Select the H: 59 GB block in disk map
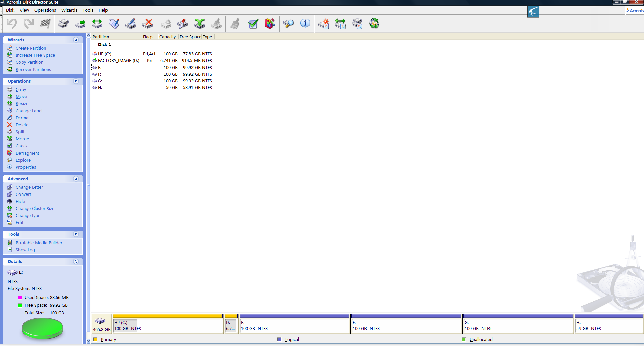The height and width of the screenshot is (346, 644). 609,324
